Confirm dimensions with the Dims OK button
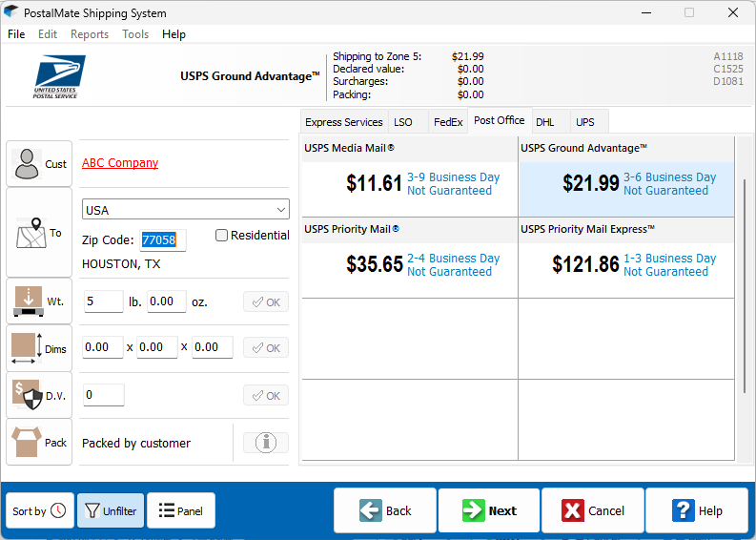Screen dimensions: 756x540 tap(266, 348)
